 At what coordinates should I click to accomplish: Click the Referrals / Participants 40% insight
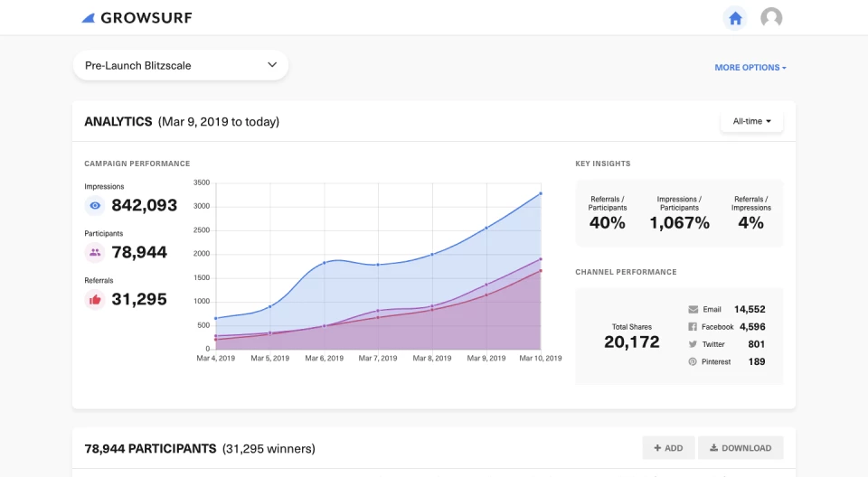[x=607, y=222]
